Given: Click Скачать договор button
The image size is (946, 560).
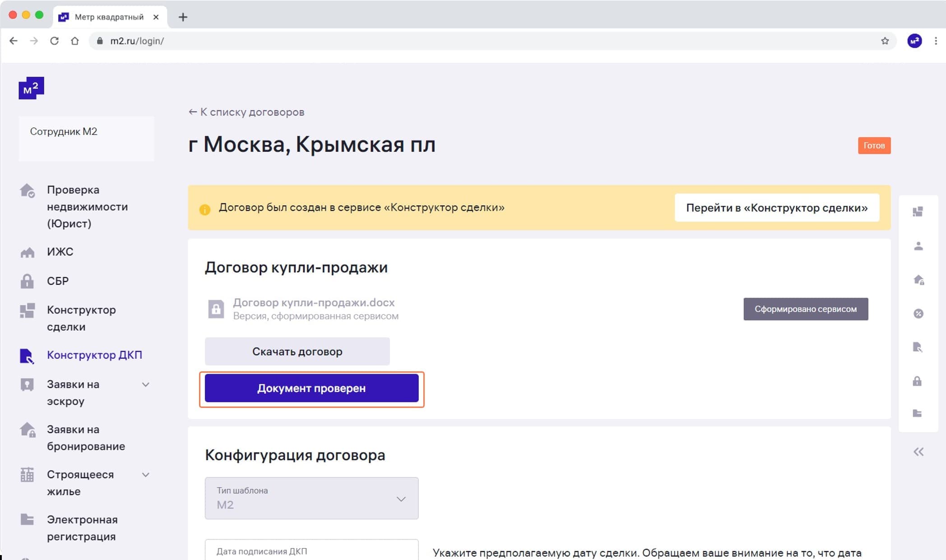Looking at the screenshot, I should 297,351.
